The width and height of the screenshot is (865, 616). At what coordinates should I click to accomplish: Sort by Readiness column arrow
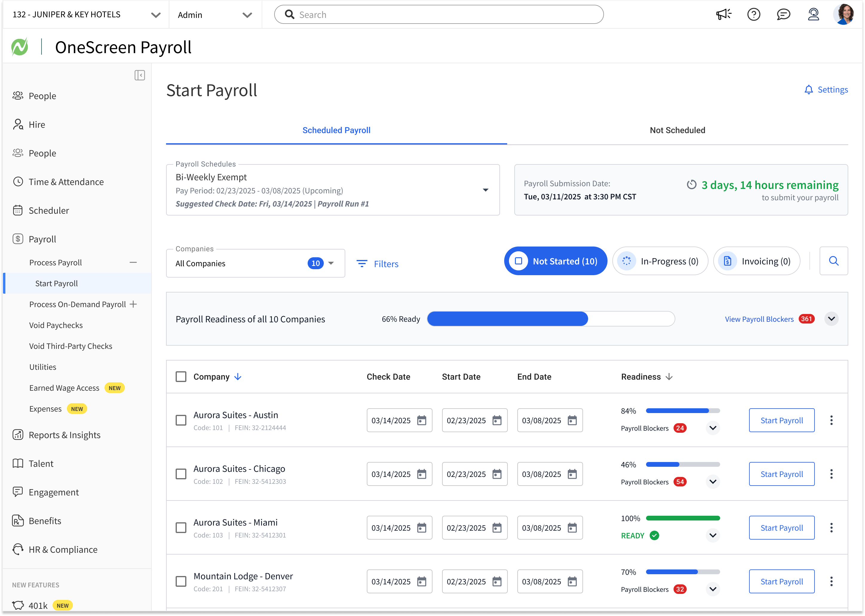669,377
